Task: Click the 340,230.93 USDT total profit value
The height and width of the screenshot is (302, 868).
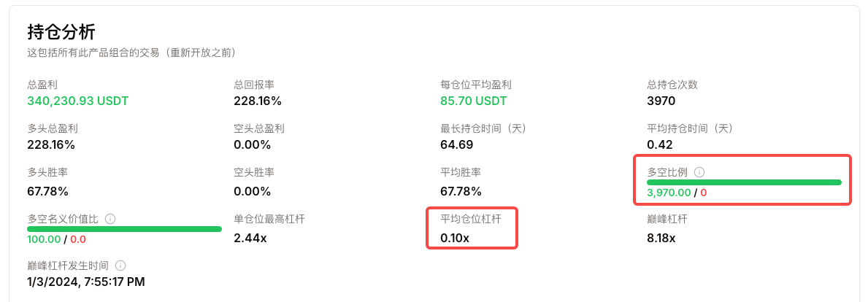Action: [x=78, y=101]
